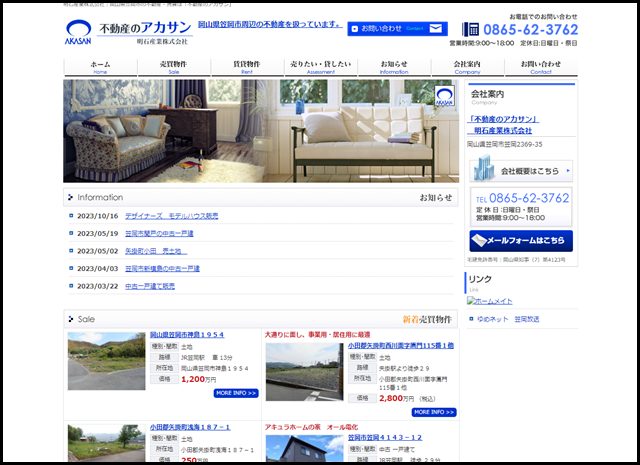Open the 2023/10/16 デザイナーズ モデルハウス news link
This screenshot has height=465, width=640.
pyautogui.click(x=171, y=216)
